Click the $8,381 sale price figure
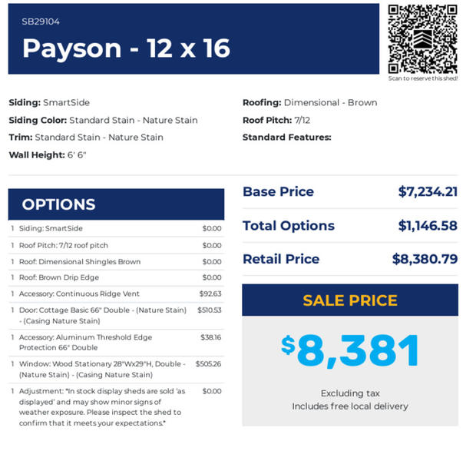 pyautogui.click(x=350, y=350)
